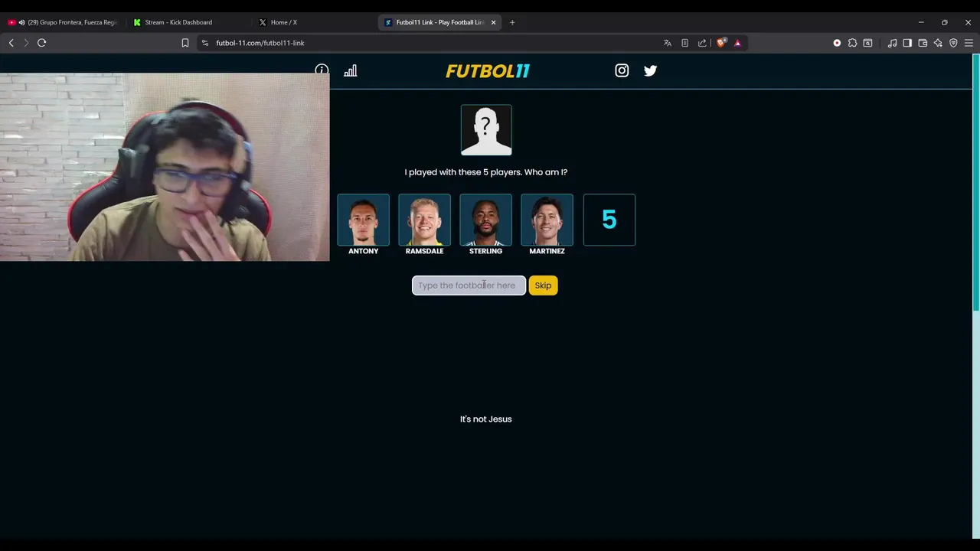The image size is (980, 551).
Task: Go forward to next page
Action: point(26,43)
